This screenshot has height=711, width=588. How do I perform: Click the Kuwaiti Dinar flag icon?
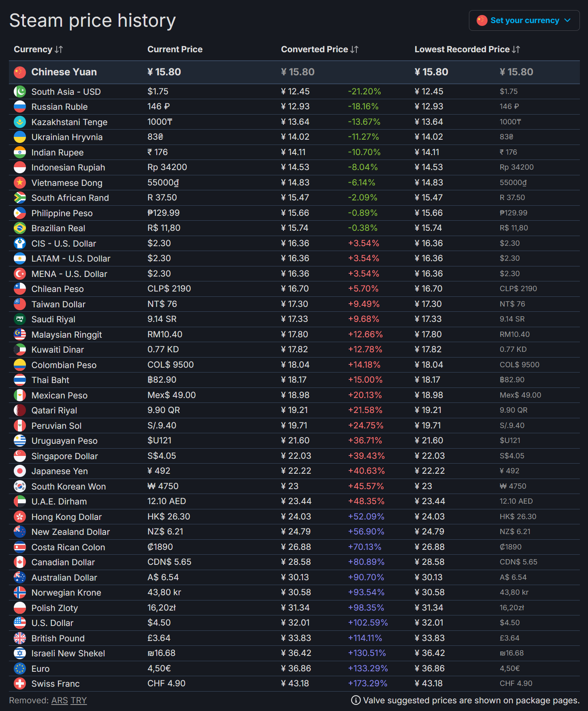click(20, 350)
